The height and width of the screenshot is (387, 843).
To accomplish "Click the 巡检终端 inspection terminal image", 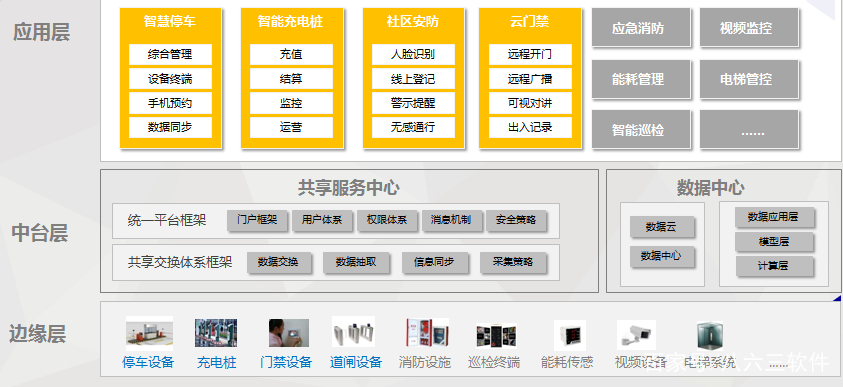I will [496, 336].
